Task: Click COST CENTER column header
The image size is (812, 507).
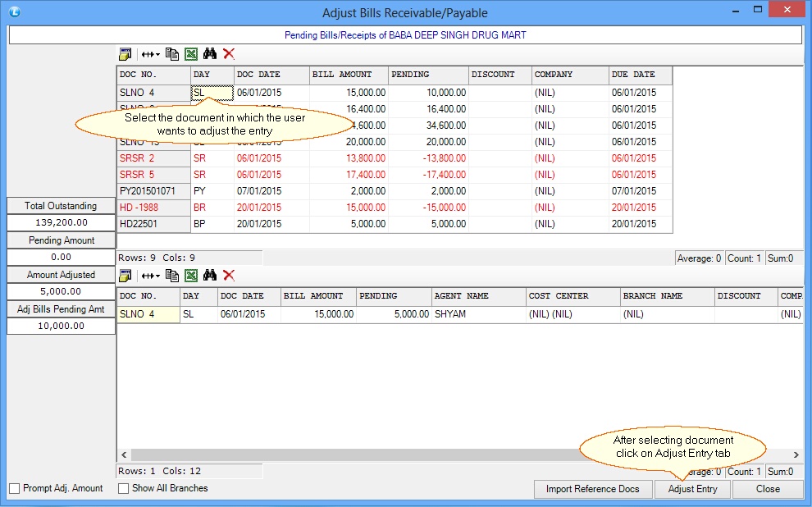Action: coord(573,296)
